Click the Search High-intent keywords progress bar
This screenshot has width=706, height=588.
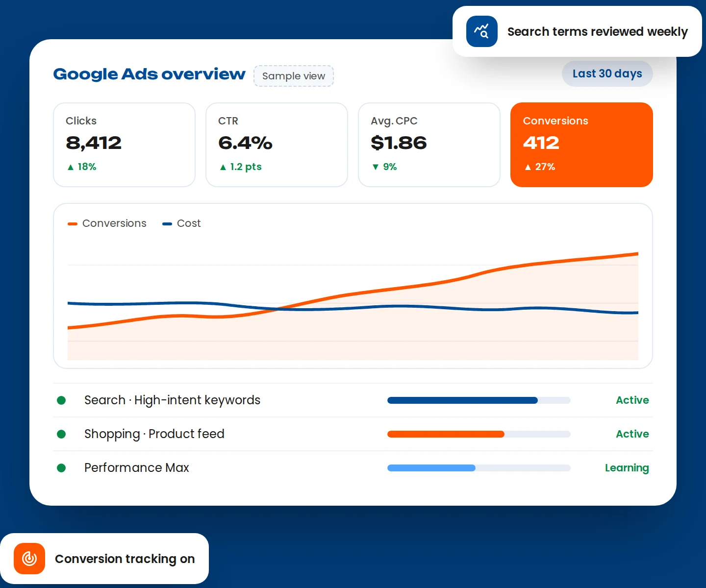(x=479, y=400)
